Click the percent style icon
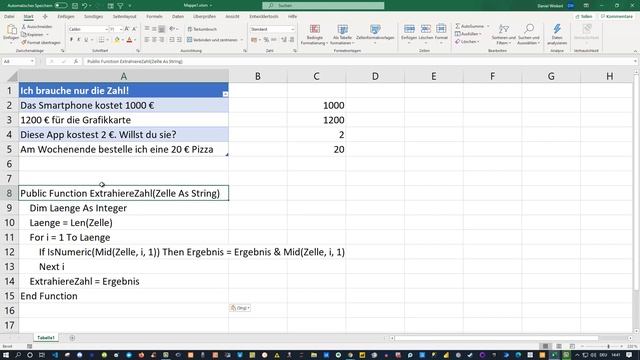Viewport: 640px width, 360px height. pos(266,40)
